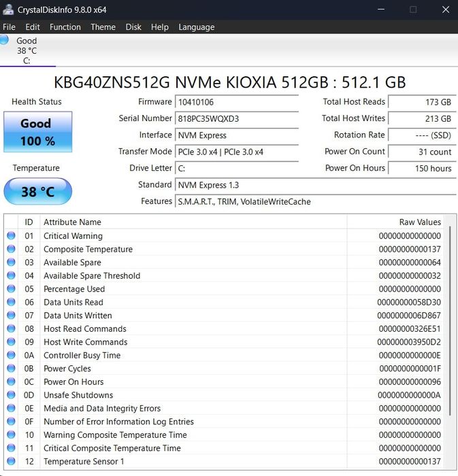The width and height of the screenshot is (458, 476).
Task: Click the Transfer Mode field PCIe 3.0 x4
Action: (237, 152)
